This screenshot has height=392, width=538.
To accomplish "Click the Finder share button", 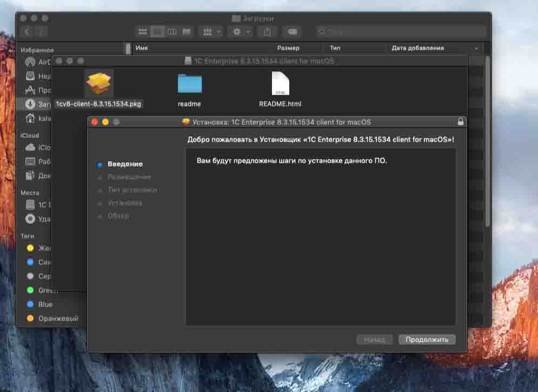I will (x=267, y=32).
